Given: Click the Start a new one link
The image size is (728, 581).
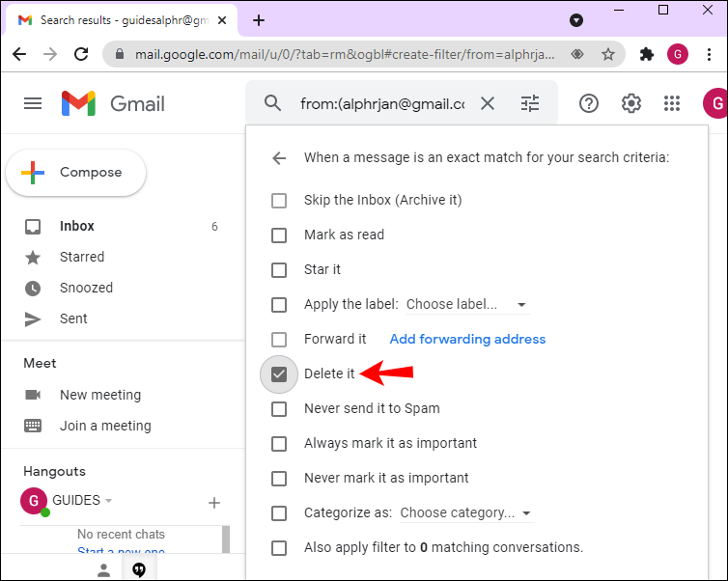Looking at the screenshot, I should tap(121, 550).
